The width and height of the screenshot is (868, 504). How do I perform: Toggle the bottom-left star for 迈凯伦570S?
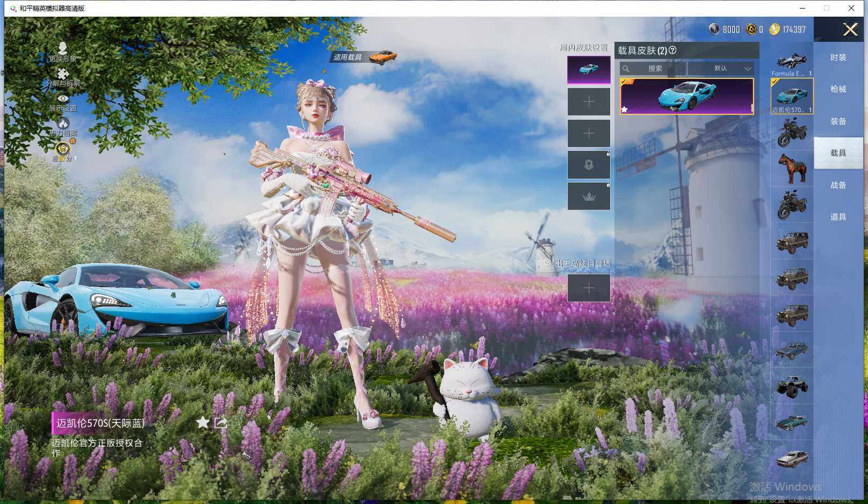point(202,422)
